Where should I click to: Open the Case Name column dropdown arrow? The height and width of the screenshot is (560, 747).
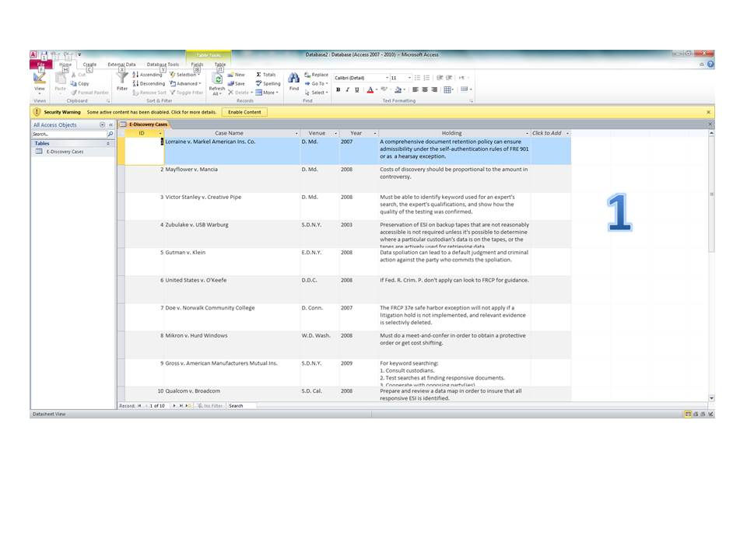click(x=296, y=133)
